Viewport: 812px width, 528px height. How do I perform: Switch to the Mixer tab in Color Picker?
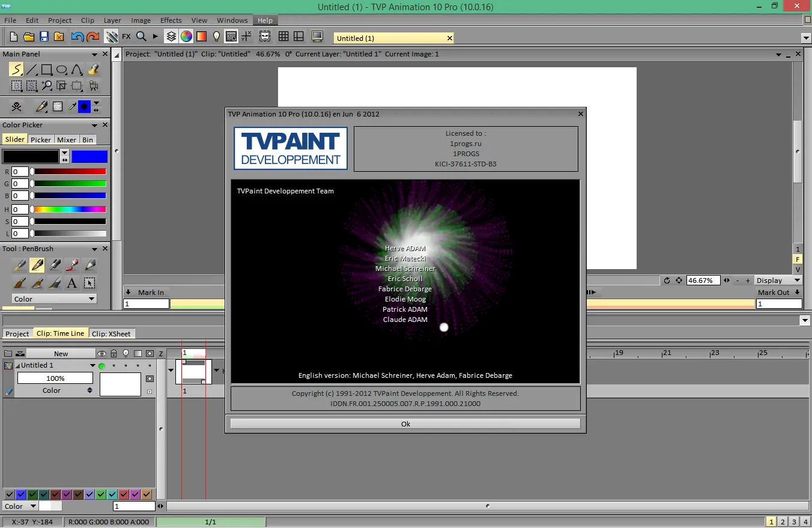(x=67, y=139)
